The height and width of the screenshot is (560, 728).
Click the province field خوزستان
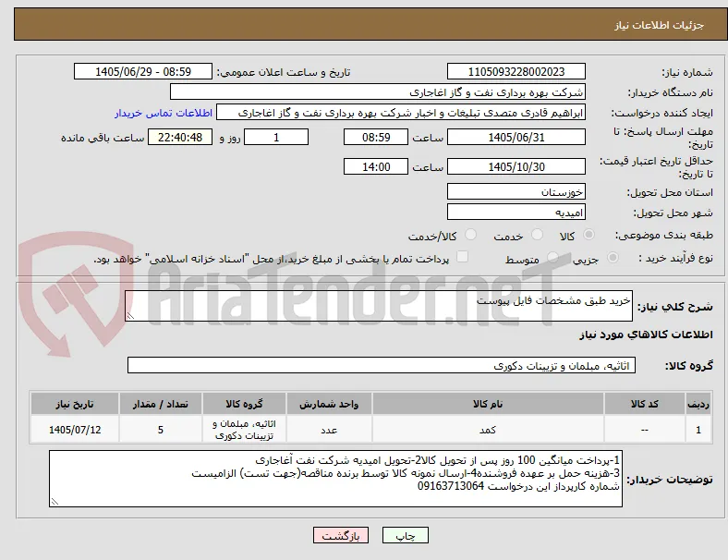[516, 192]
